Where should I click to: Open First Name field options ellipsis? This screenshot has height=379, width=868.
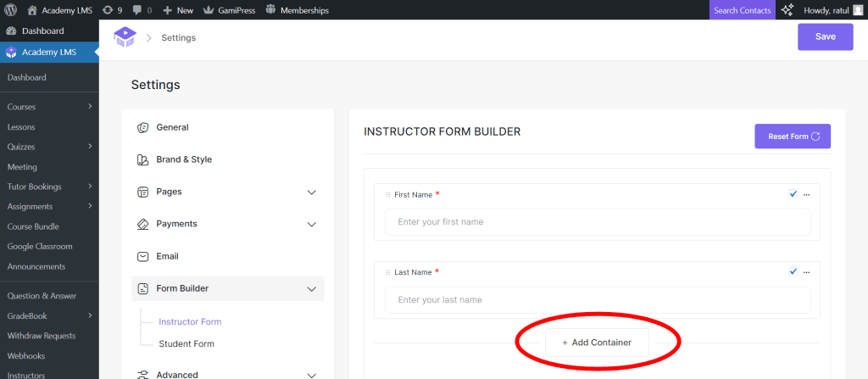coord(807,194)
